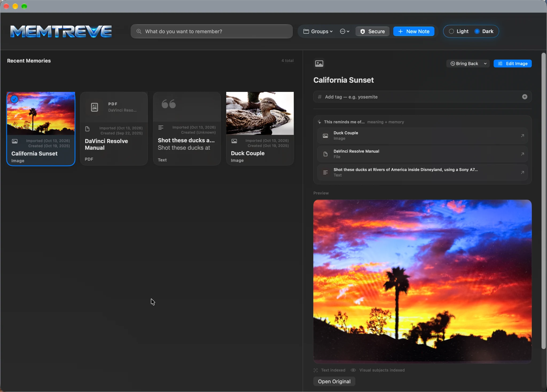Open related Duck Couple arrow icon

point(522,136)
